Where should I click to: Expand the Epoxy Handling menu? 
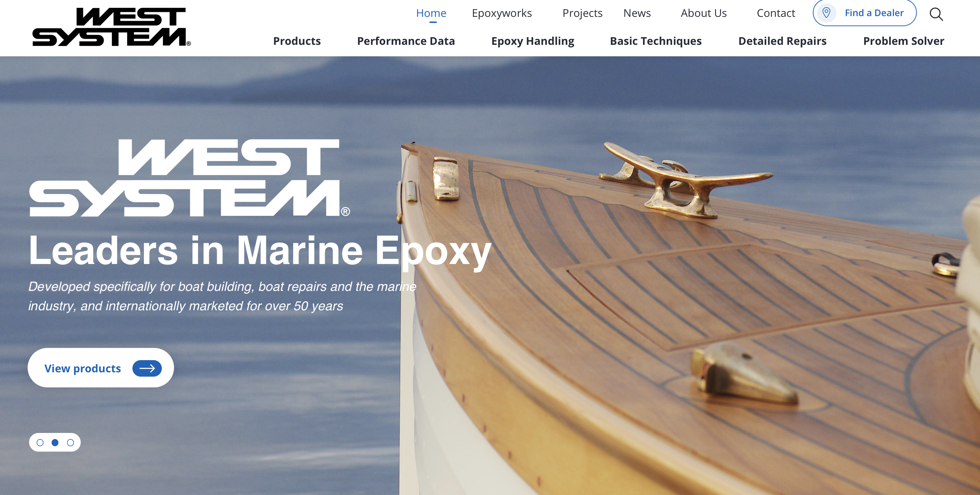(533, 41)
